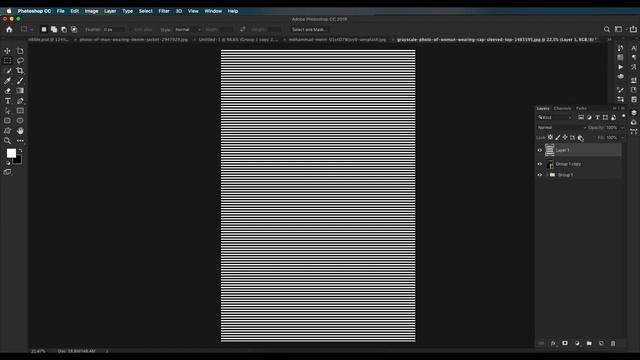Viewport: 640px width, 360px height.
Task: Open the Apple menu
Action: click(x=9, y=11)
